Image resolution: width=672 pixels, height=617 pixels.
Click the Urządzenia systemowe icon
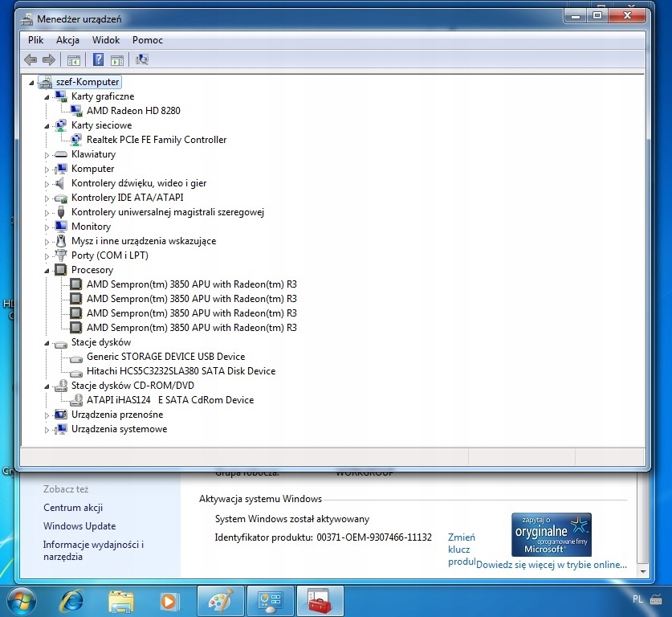61,429
